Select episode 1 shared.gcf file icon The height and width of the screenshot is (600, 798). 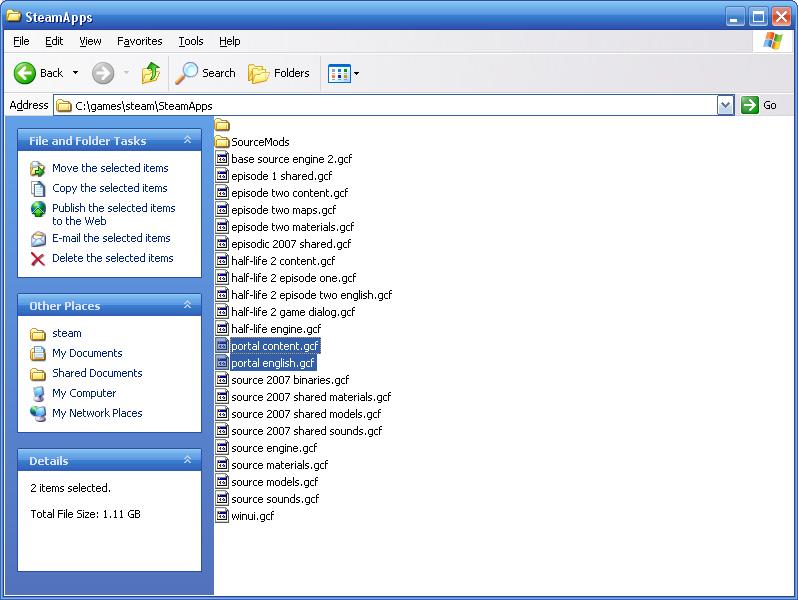click(x=222, y=176)
